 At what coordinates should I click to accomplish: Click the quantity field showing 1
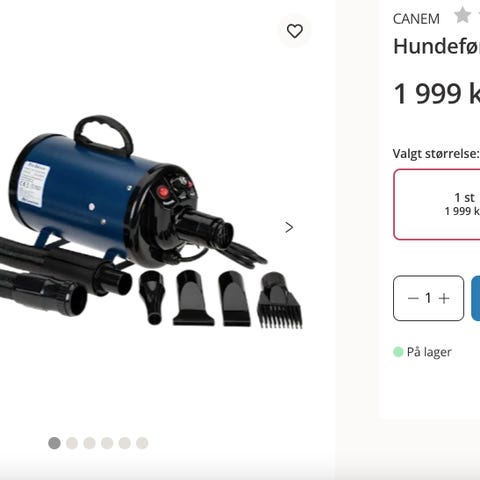click(x=428, y=298)
